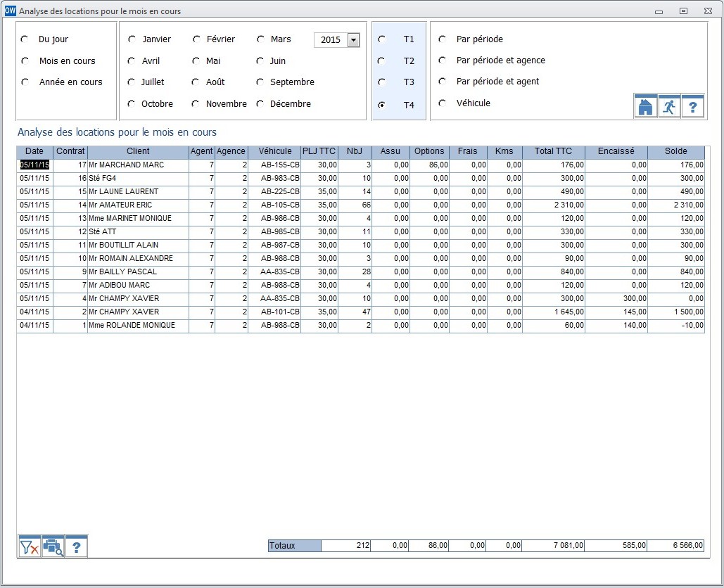Choose the Octobre month radio

132,104
